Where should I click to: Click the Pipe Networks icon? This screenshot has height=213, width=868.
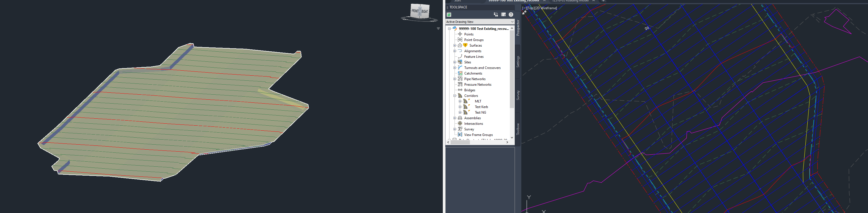tap(460, 79)
